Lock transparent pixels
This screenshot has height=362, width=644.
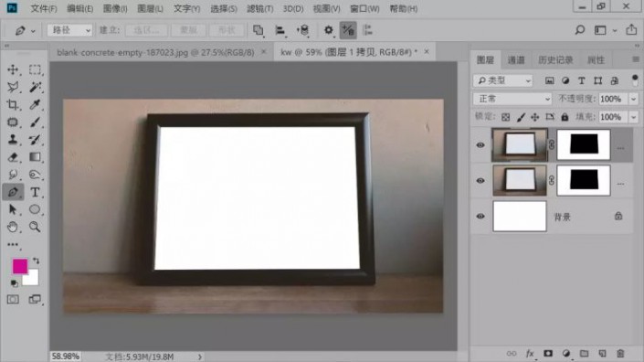click(505, 117)
